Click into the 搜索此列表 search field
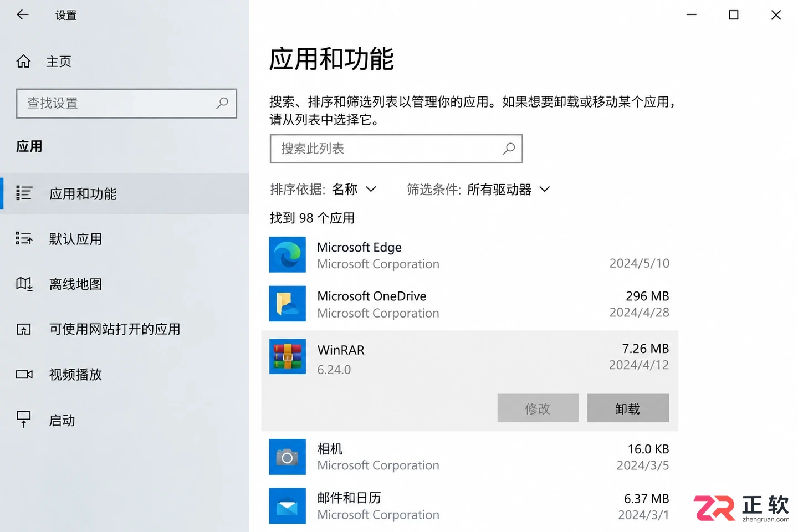 point(396,149)
